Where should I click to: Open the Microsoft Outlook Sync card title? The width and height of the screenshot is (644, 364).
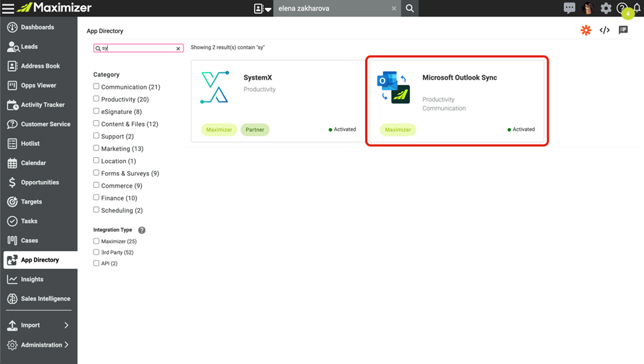(460, 78)
